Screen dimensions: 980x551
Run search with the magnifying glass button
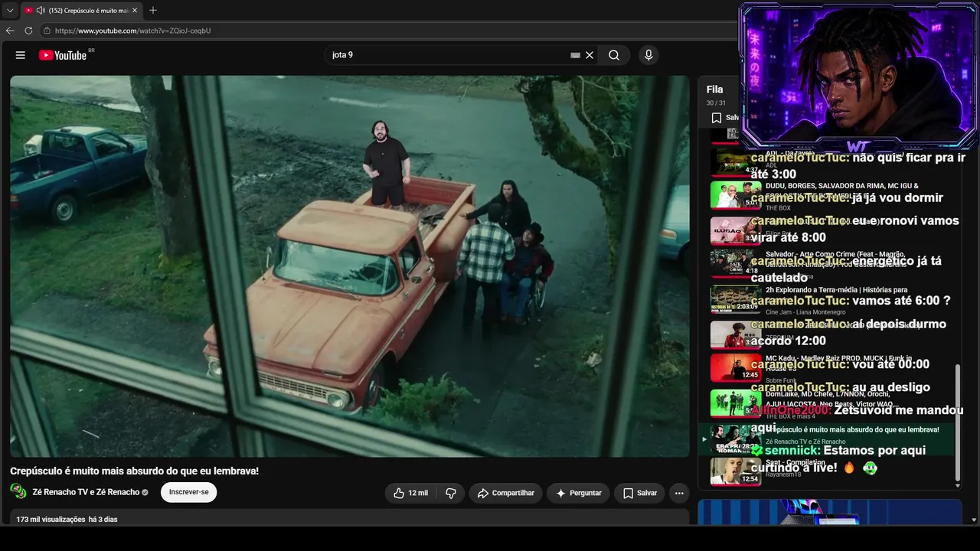[x=614, y=55]
